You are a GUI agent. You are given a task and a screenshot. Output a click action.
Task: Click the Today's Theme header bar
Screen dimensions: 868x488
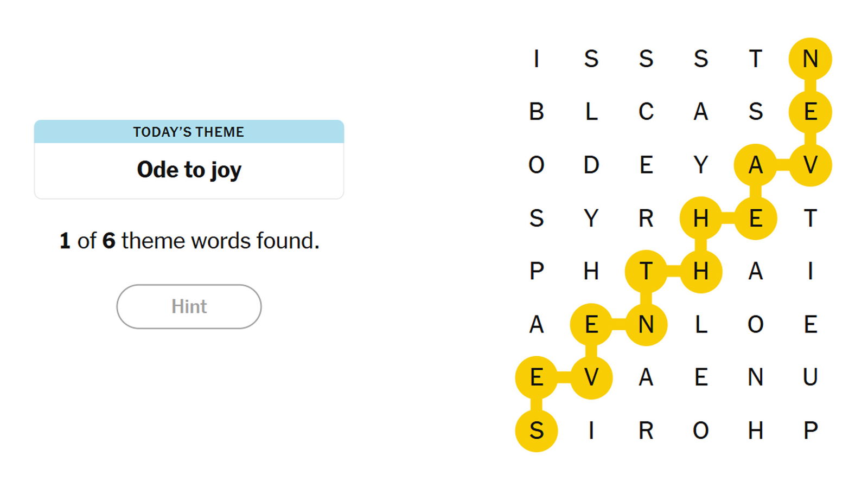click(189, 132)
